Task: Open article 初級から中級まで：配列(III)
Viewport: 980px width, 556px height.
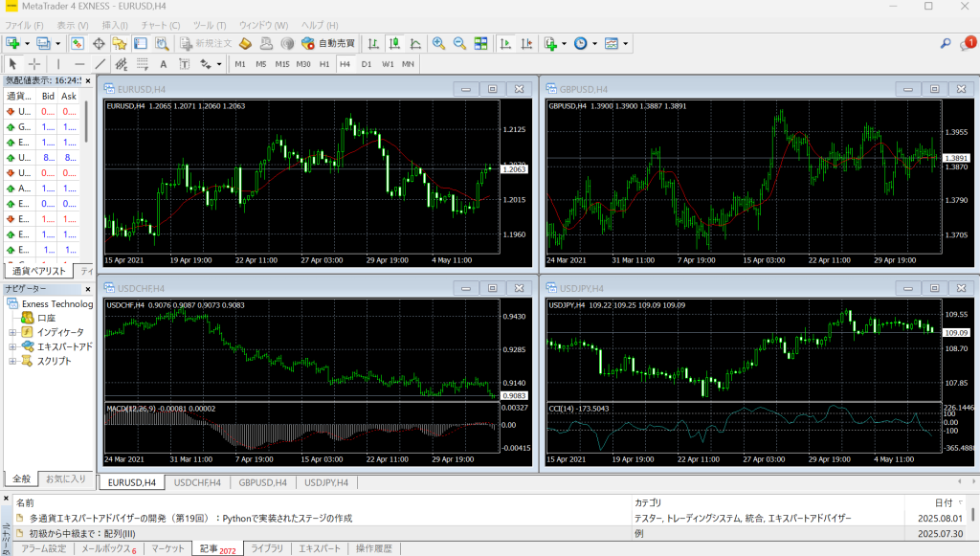Action: pos(82,533)
